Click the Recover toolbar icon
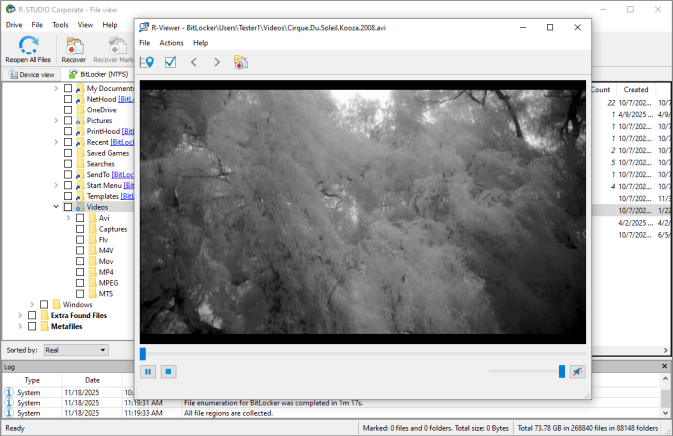 [74, 47]
